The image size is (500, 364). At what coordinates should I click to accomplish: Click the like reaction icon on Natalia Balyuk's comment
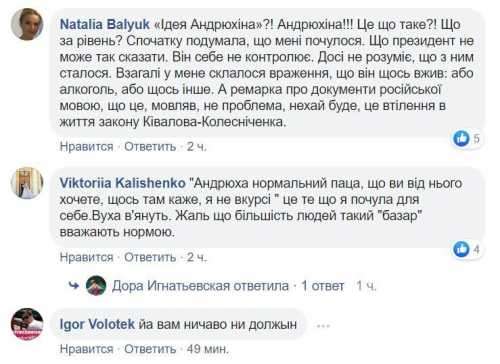click(x=461, y=138)
